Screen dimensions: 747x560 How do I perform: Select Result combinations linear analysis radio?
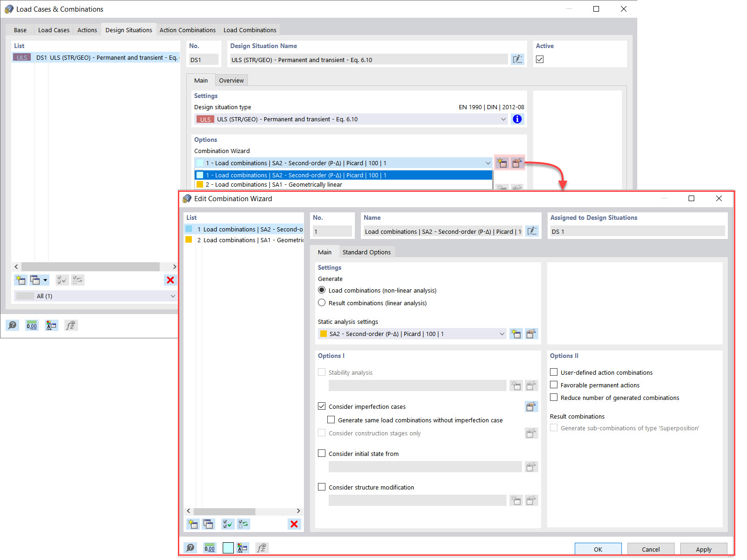(x=322, y=302)
